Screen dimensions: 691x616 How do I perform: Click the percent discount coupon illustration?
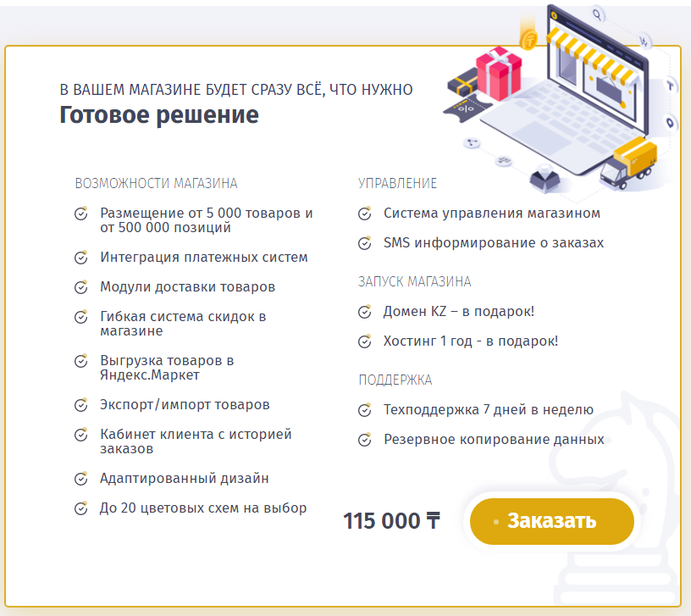pyautogui.click(x=467, y=108)
